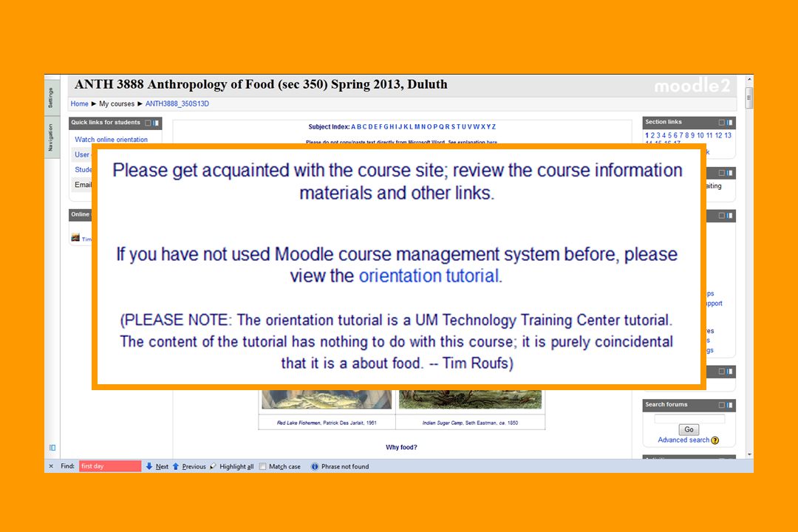Click the Find text field with "first day"

pos(110,466)
